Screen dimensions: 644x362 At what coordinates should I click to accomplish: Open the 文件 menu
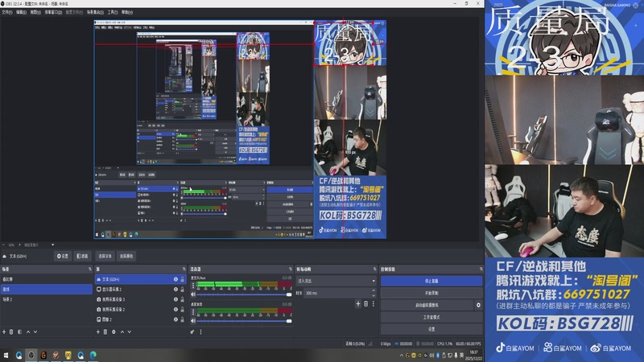coord(7,12)
